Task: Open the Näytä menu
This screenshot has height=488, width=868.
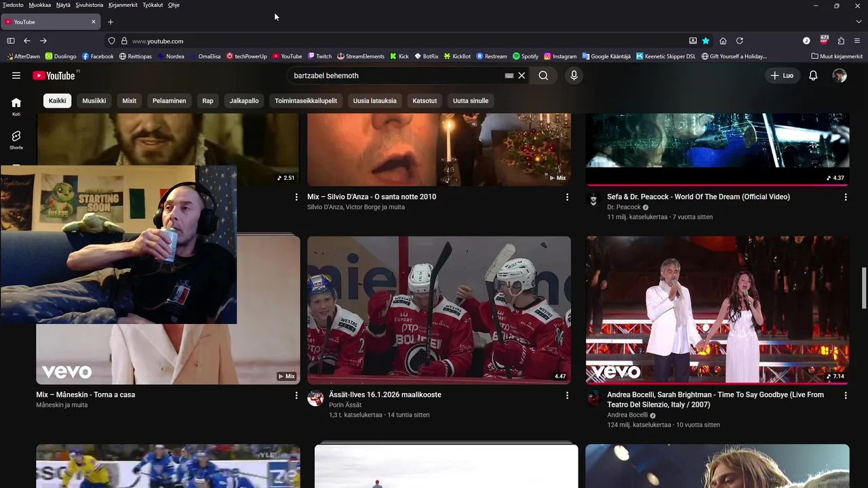Action: [63, 5]
